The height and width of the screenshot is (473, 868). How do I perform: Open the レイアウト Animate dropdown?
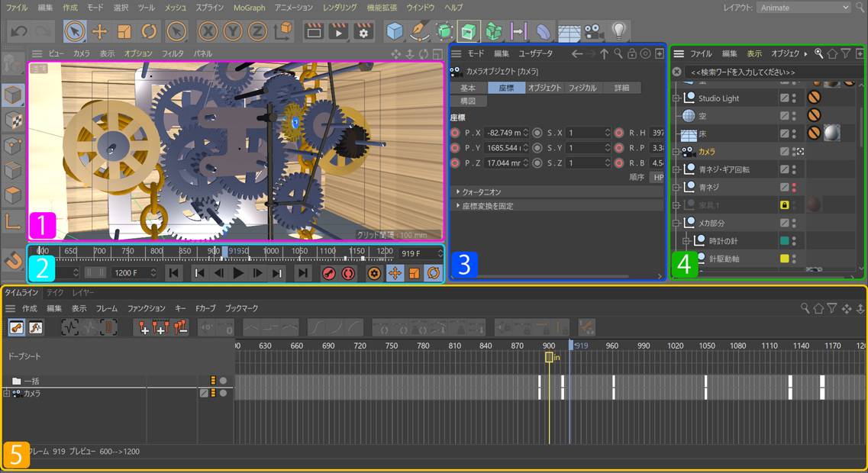pos(803,8)
